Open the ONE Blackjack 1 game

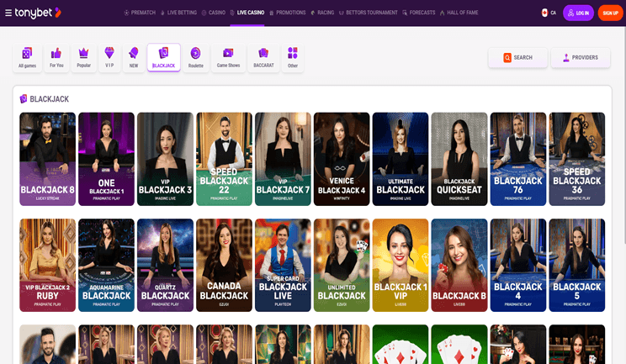[106, 159]
